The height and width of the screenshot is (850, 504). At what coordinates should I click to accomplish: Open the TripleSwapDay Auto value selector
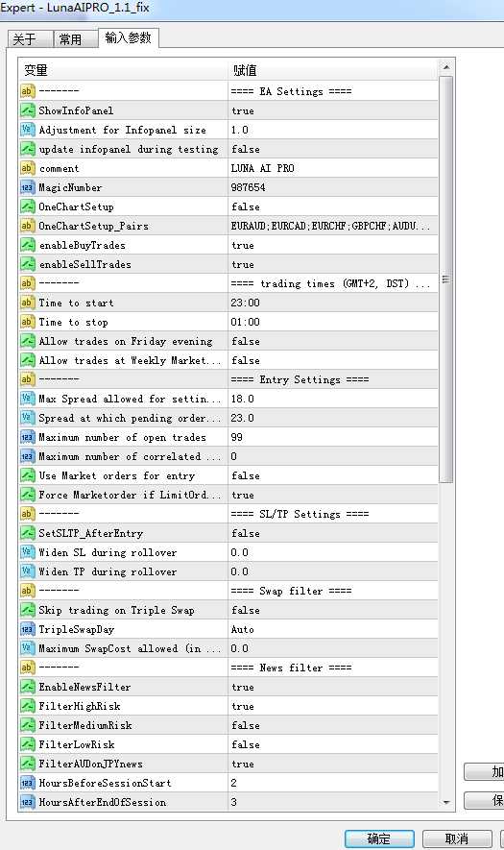(333, 629)
